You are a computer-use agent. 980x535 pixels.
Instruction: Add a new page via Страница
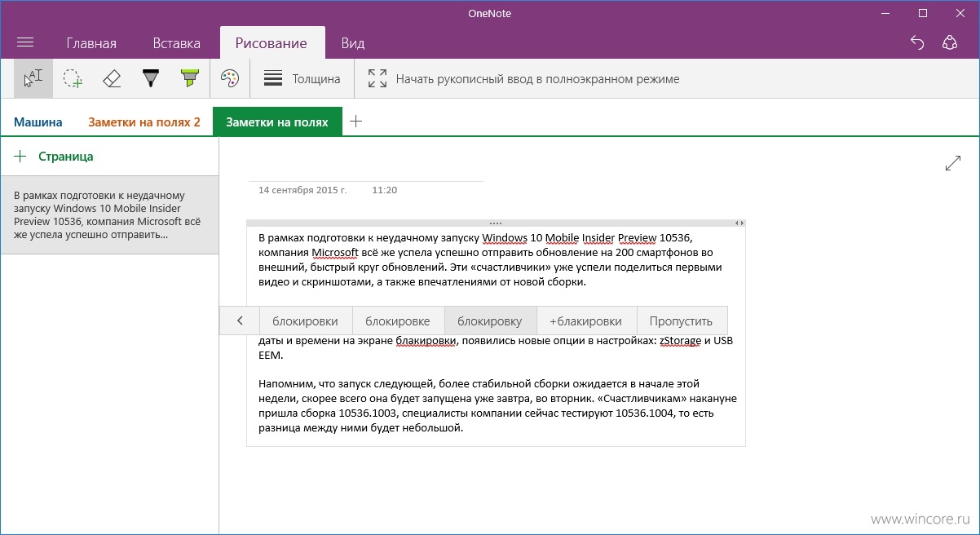tap(54, 156)
